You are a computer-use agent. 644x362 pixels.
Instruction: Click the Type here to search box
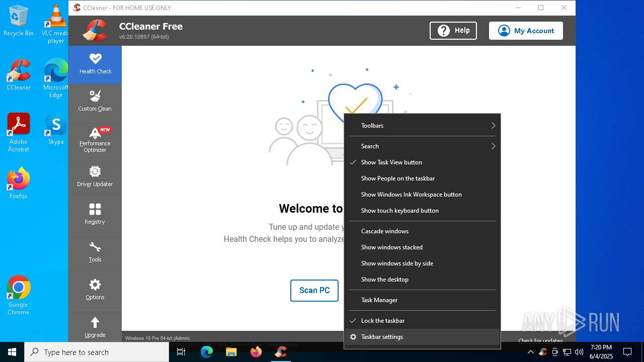pyautogui.click(x=97, y=352)
